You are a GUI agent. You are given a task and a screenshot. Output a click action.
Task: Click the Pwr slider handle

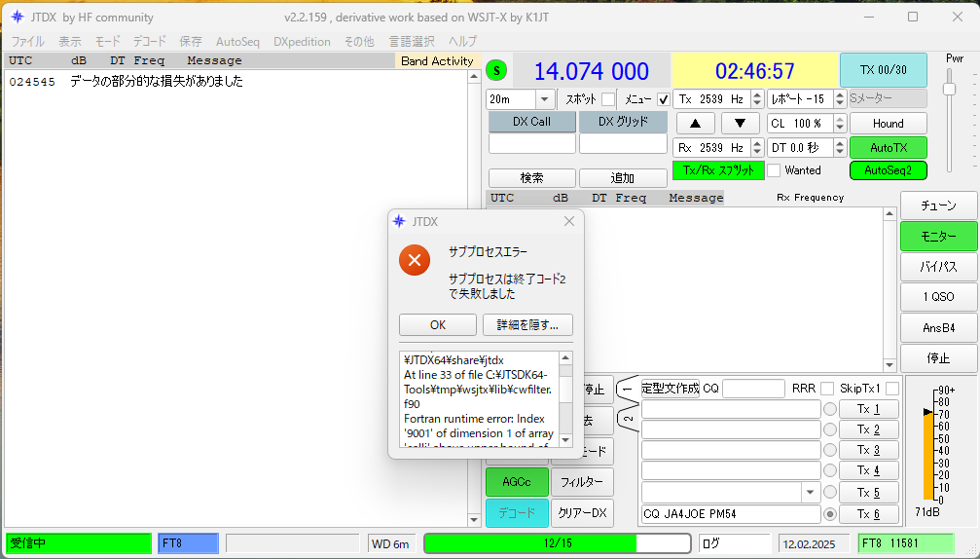point(950,89)
